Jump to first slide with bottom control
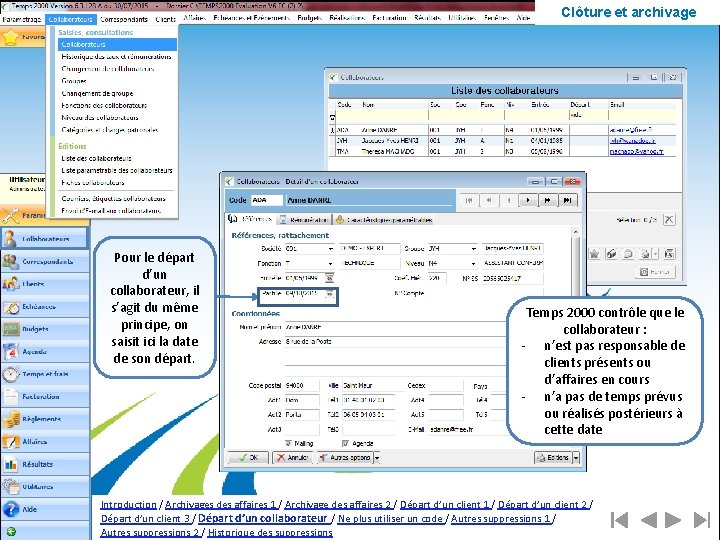The image size is (720, 540). (619, 520)
